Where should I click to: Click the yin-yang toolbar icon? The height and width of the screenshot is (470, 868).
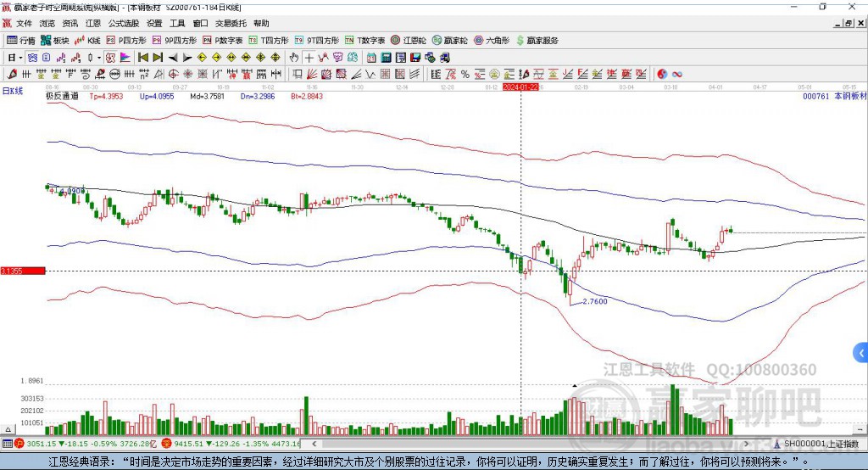coord(661,74)
